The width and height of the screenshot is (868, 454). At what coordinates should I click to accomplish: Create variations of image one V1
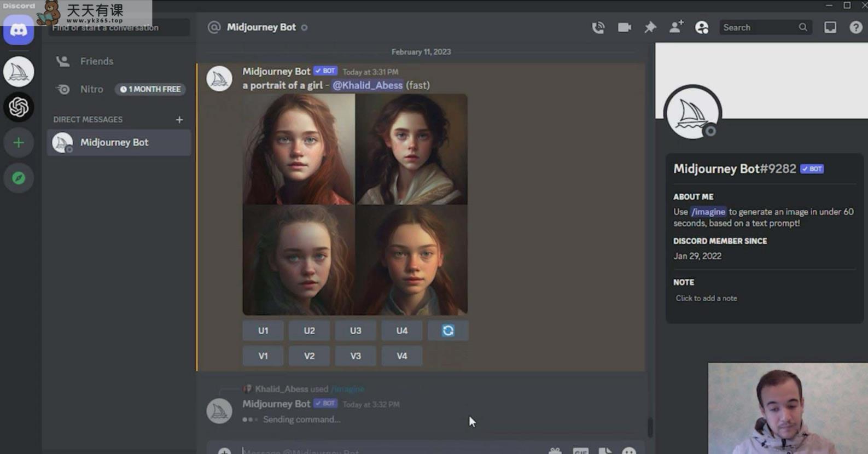tap(263, 356)
